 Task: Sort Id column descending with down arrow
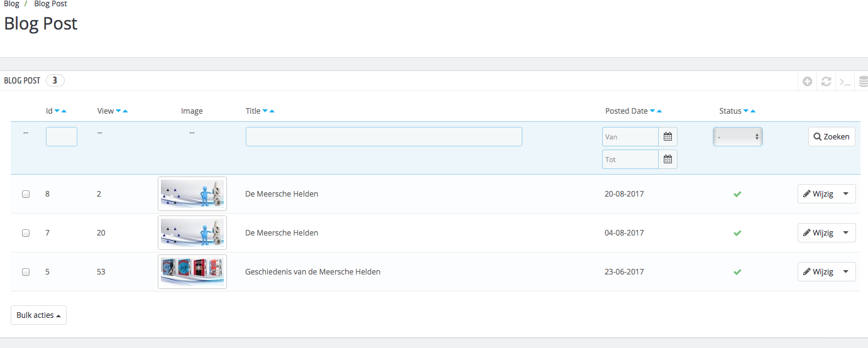57,111
